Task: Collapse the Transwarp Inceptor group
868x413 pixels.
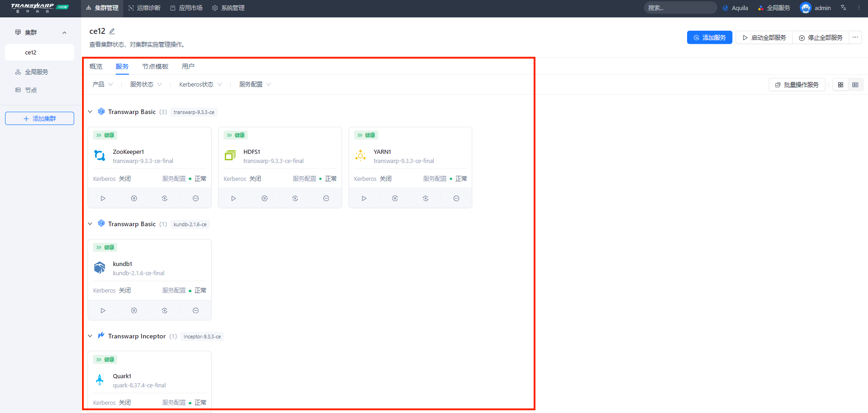Action: pos(90,336)
